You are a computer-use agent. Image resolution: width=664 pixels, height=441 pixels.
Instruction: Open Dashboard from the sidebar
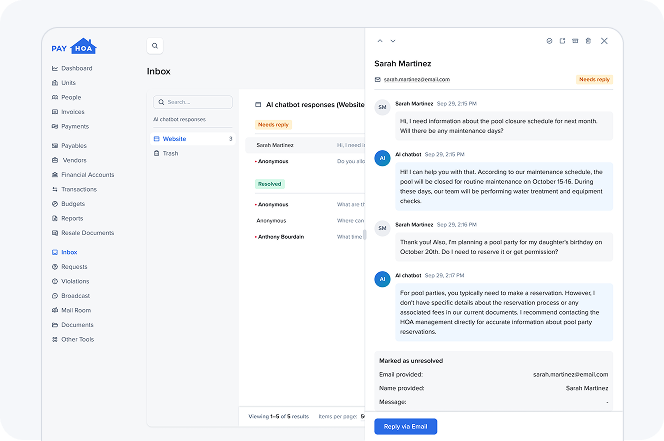(x=76, y=68)
